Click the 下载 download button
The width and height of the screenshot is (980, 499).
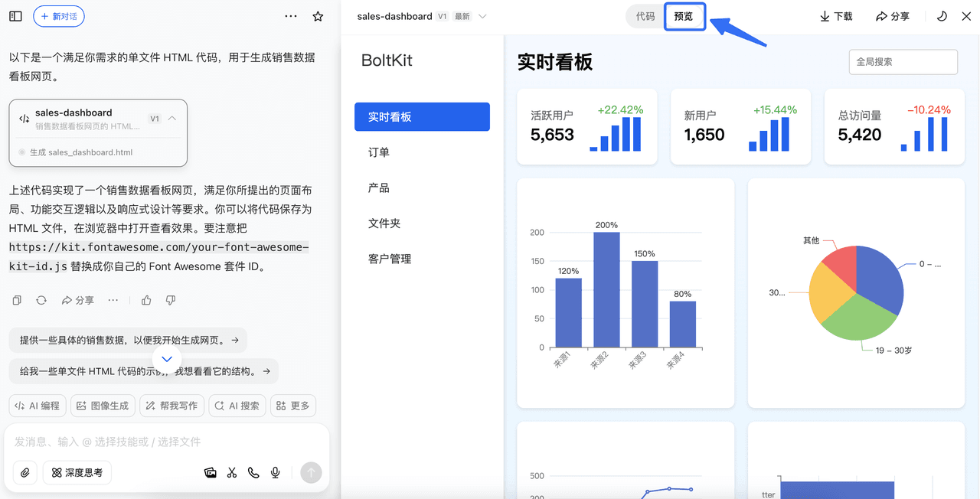[x=835, y=16]
